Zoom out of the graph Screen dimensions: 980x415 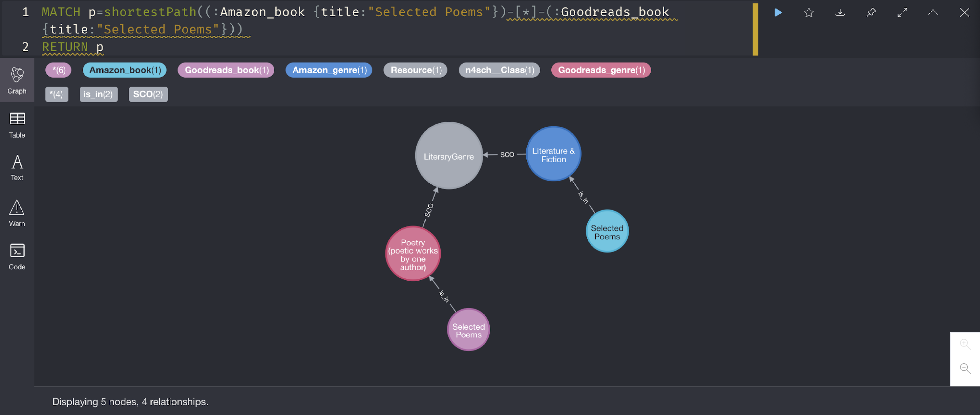[965, 368]
